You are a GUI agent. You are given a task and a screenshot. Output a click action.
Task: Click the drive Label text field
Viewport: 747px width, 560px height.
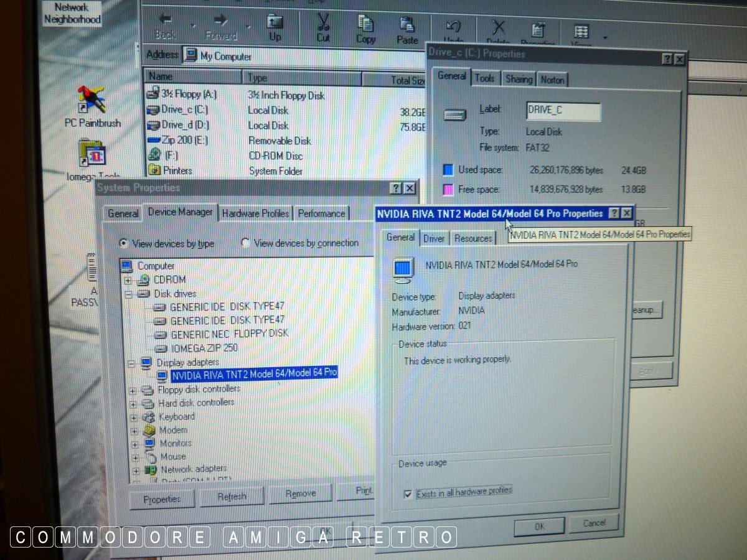click(x=563, y=111)
